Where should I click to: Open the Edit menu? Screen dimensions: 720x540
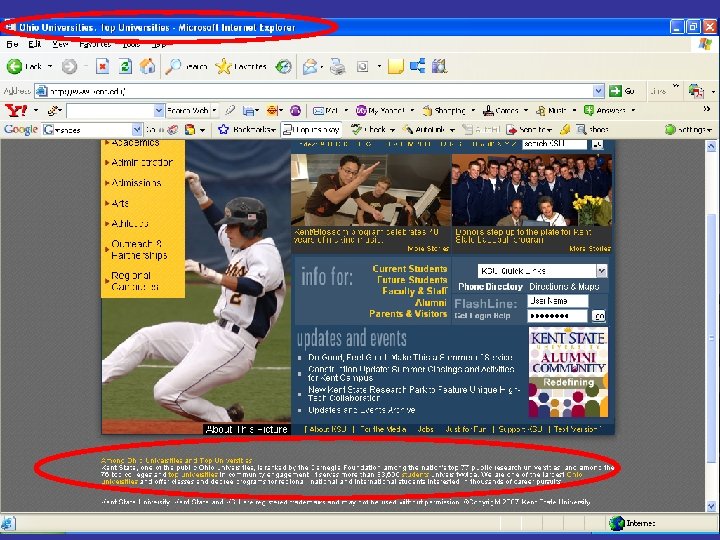coord(34,44)
